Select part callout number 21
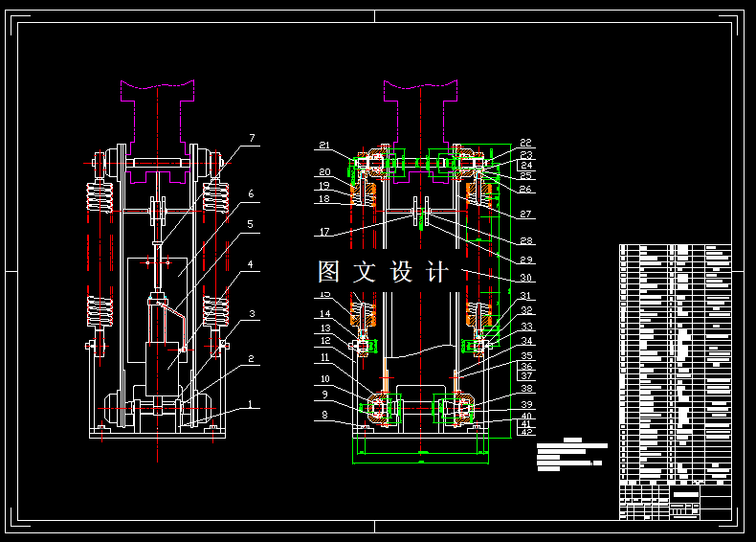The image size is (756, 542). tap(324, 146)
